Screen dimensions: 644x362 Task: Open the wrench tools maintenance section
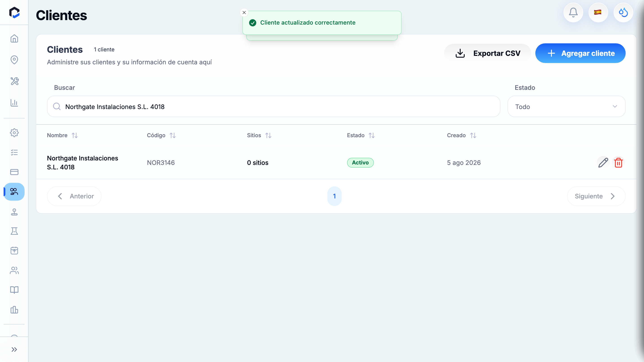(14, 81)
